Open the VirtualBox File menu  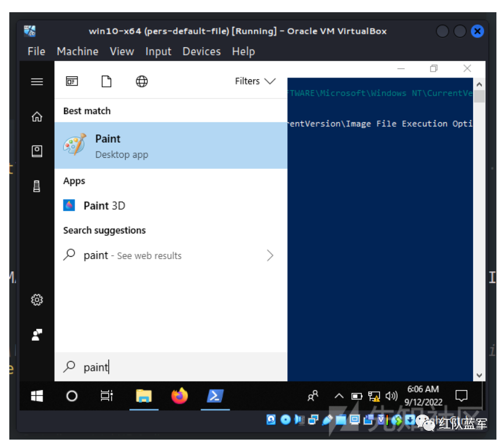tap(36, 51)
